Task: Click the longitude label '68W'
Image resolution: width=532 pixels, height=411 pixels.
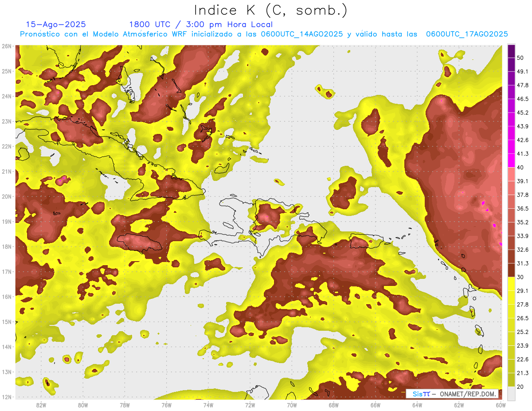Action: tap(333, 405)
